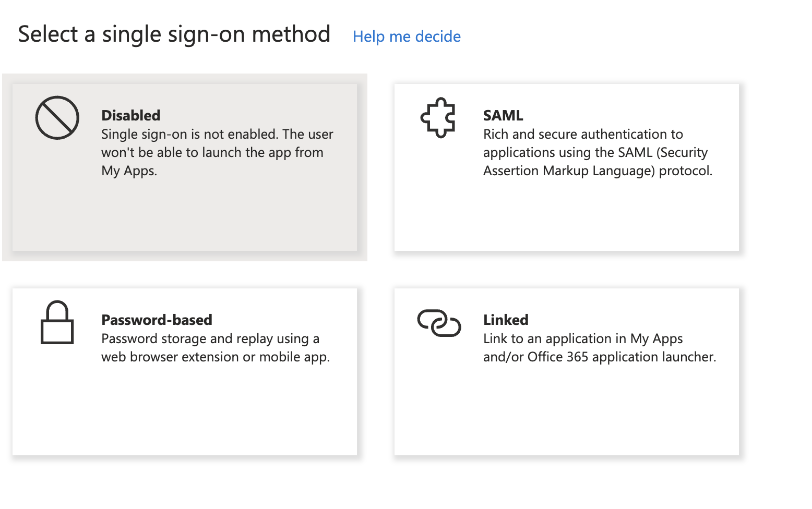Click the Disabled prohibition circle icon
The image size is (812, 509).
[x=57, y=117]
